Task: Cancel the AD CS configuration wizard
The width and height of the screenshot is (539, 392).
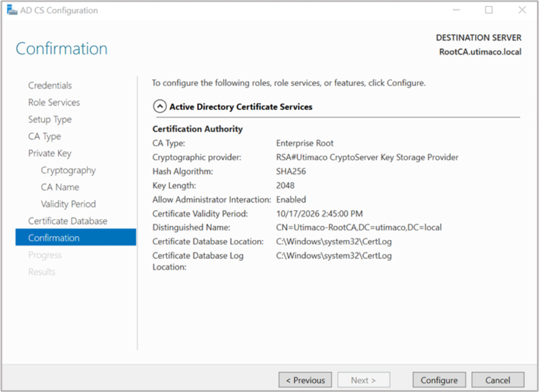Action: coord(498,380)
